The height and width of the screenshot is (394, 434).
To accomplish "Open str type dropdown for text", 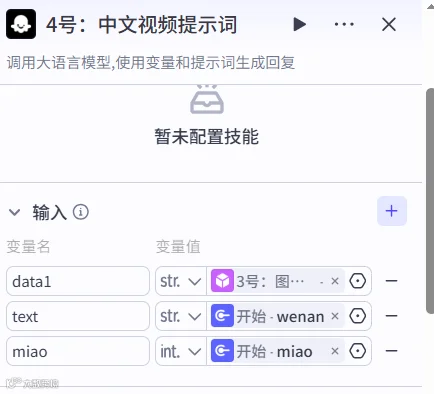I will [x=181, y=316].
